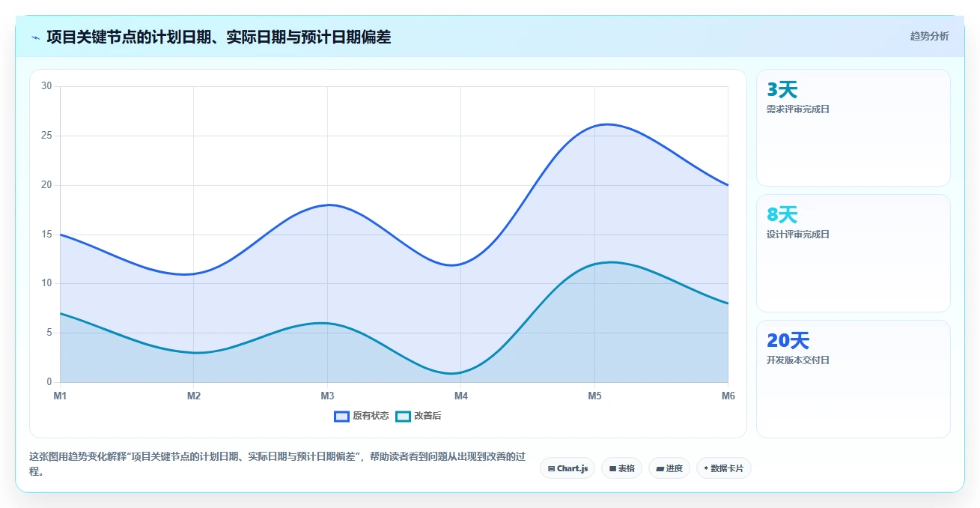Toggle the 改善后 legend item
This screenshot has width=980, height=508.
419,416
